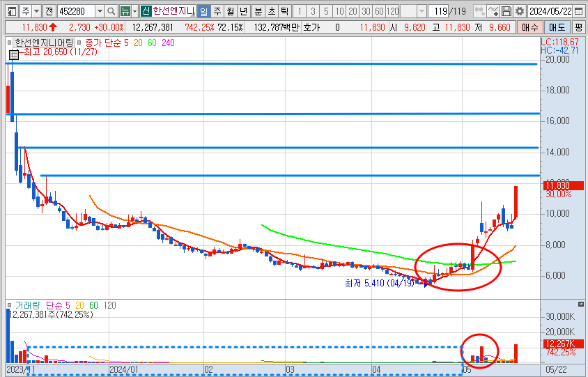Screen dimensions: 588x377
Task: Save chart with floppy disk icon
Action: pos(506,11)
